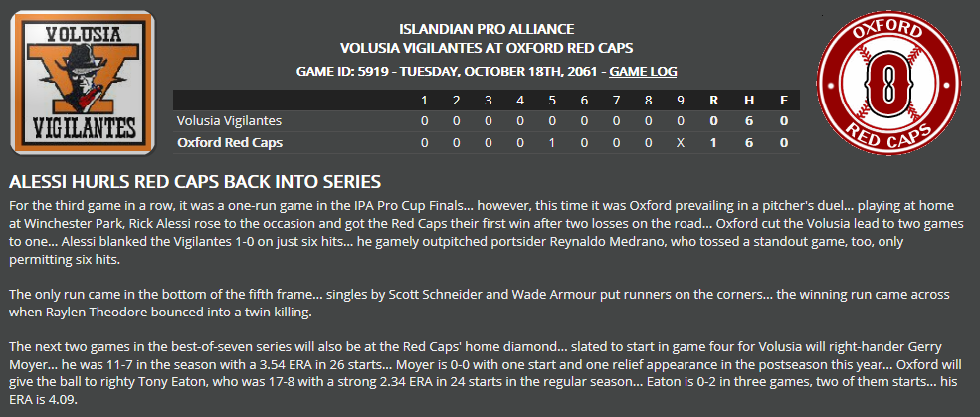Click the Volusia Vigilantes team logo
This screenshot has height=417, width=980.
84,83
